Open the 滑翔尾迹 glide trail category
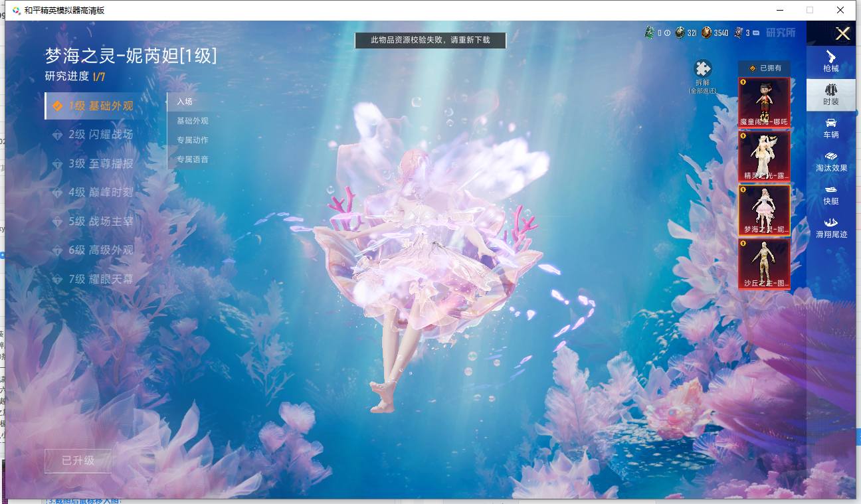The width and height of the screenshot is (861, 504). (x=831, y=228)
